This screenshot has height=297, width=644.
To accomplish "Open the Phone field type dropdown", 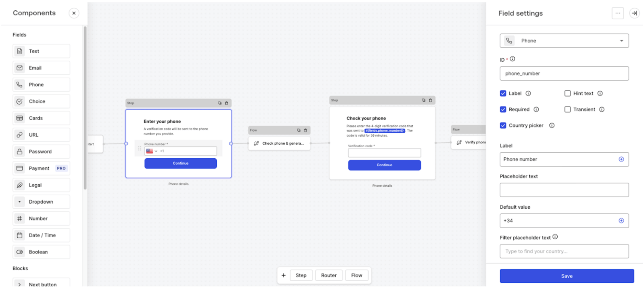I will [564, 41].
